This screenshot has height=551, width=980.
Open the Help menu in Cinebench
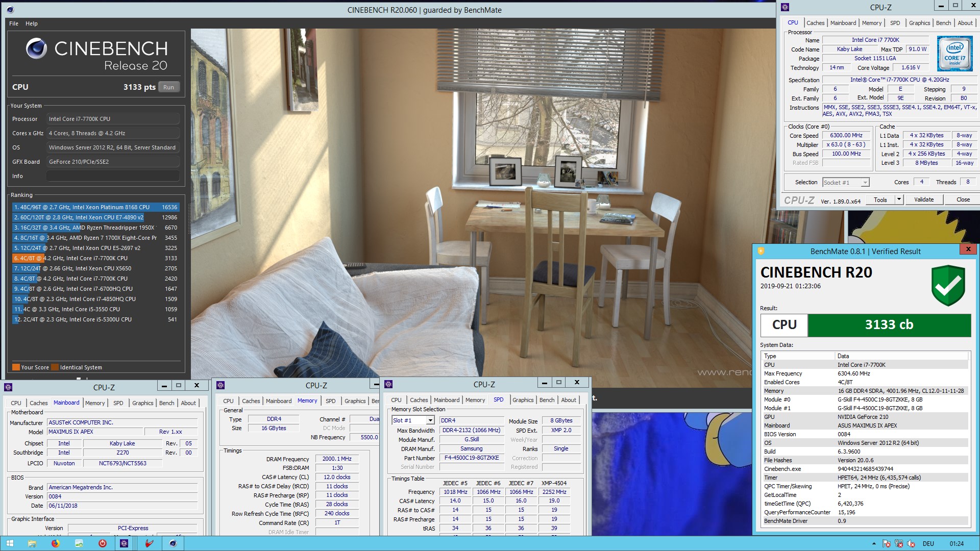(32, 23)
